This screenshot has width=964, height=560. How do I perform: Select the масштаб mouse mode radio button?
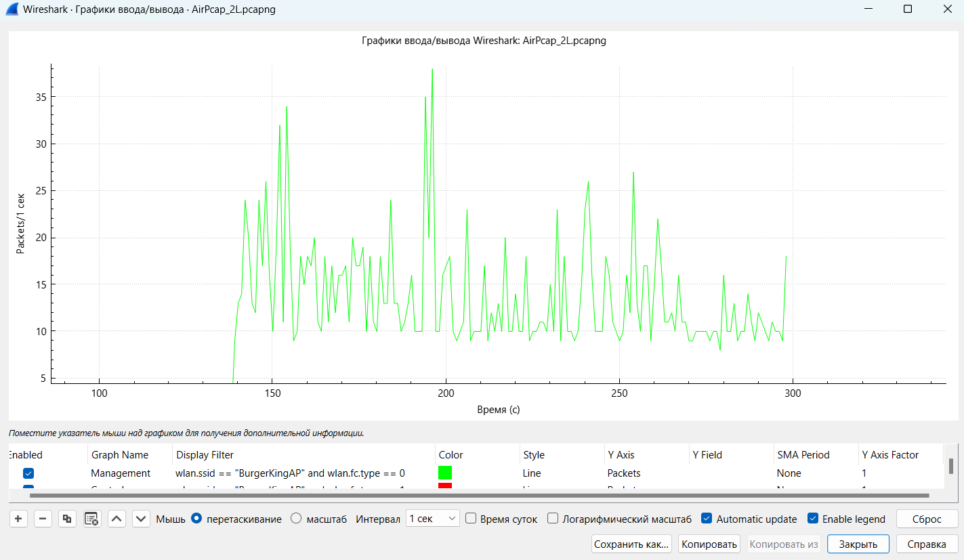click(295, 519)
